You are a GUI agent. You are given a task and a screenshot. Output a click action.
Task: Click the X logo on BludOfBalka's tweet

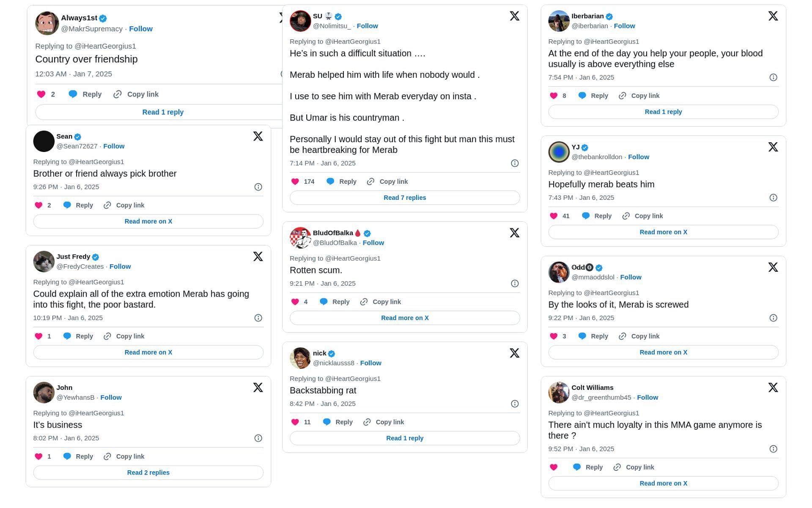[514, 233]
